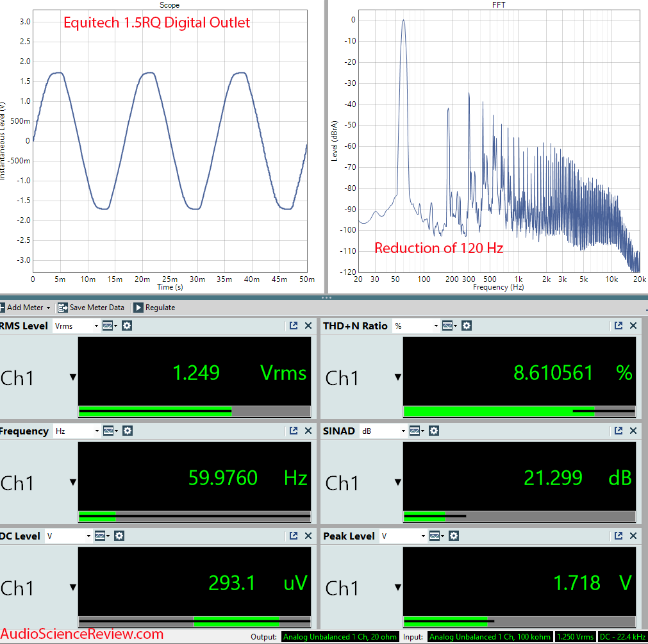Open THD+N Ratio graph view icon

(x=449, y=326)
